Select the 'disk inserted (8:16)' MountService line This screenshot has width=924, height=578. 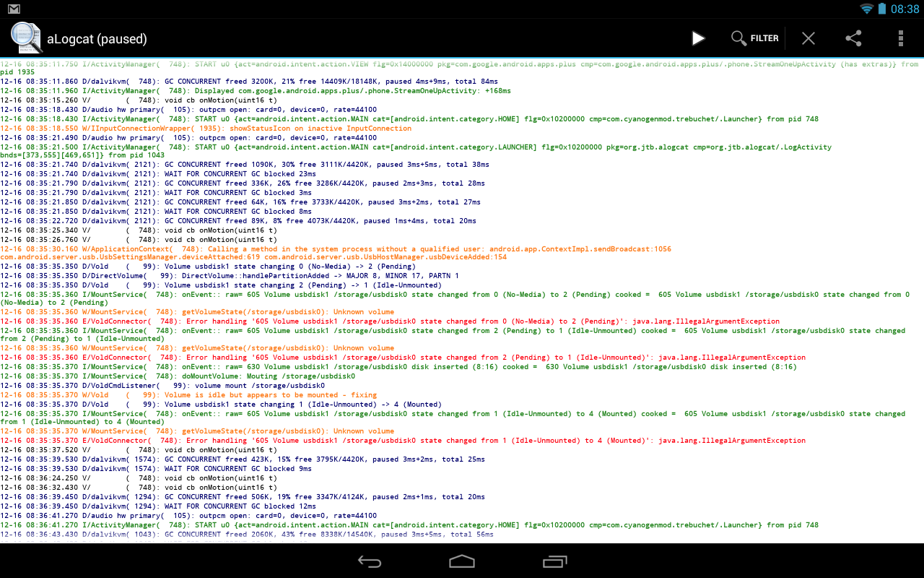(x=398, y=367)
